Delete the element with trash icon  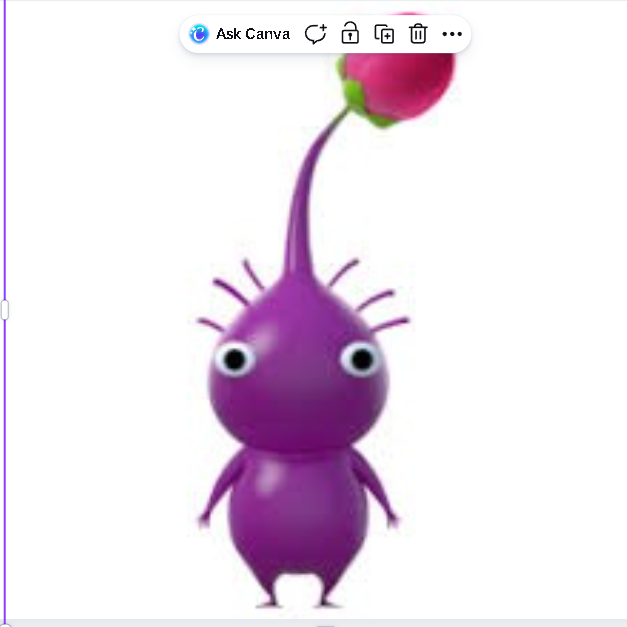(418, 34)
